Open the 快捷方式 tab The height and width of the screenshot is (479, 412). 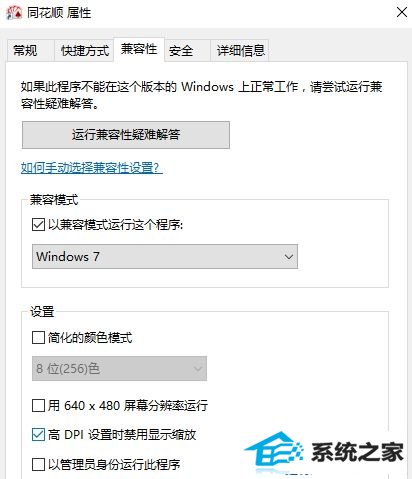85,51
